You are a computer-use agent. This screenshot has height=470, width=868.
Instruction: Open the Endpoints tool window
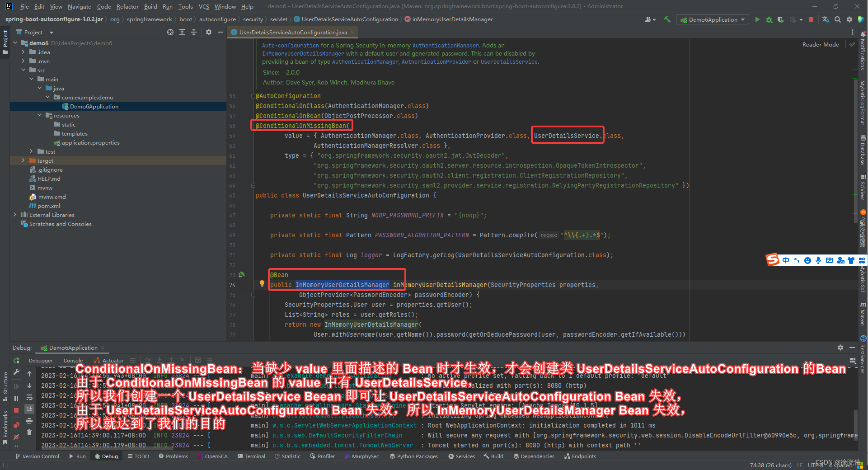[x=580, y=456]
